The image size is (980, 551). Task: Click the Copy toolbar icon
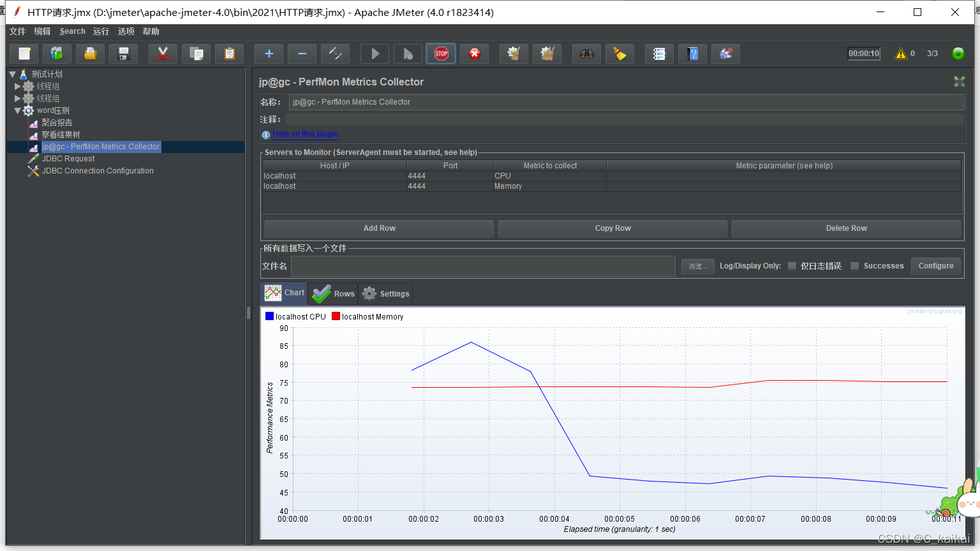point(196,54)
